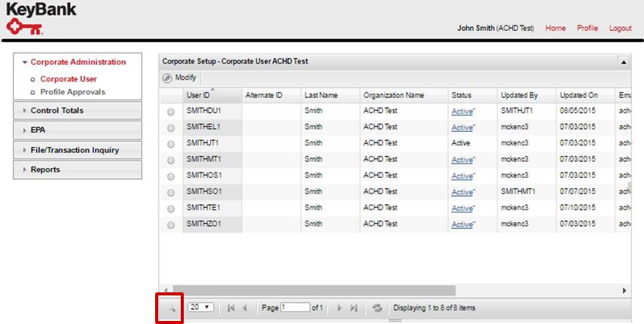
Task: Click Active status link for SMITHEL1
Action: tap(462, 127)
